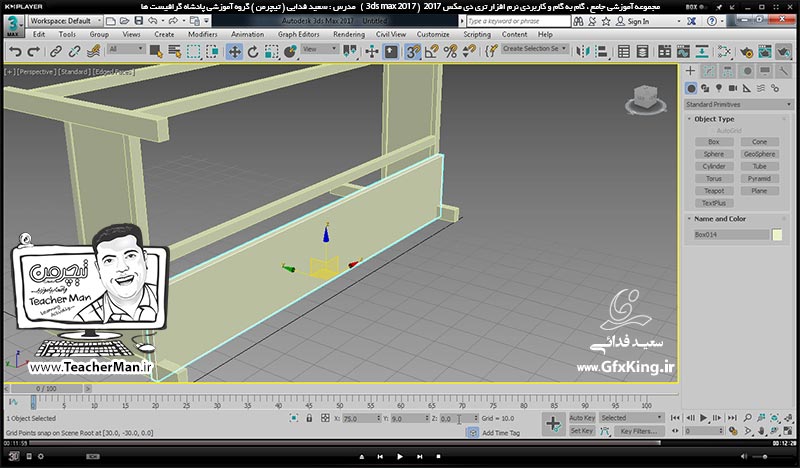
Task: Click the Set Key button
Action: [582, 431]
